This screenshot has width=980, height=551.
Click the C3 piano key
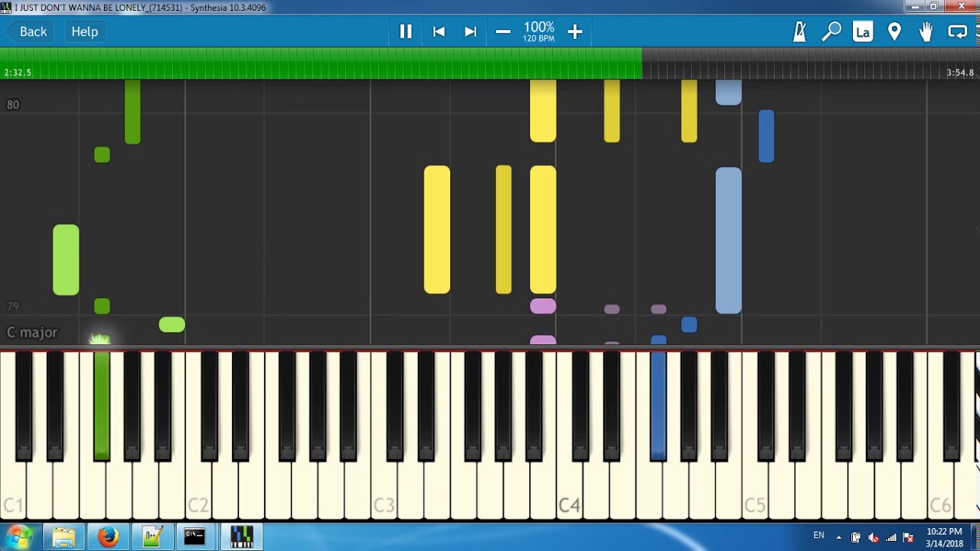(384, 490)
